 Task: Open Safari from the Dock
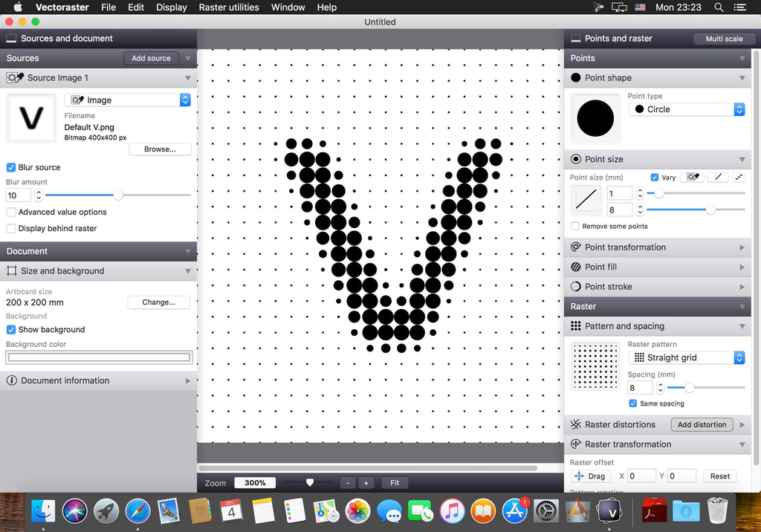click(137, 510)
